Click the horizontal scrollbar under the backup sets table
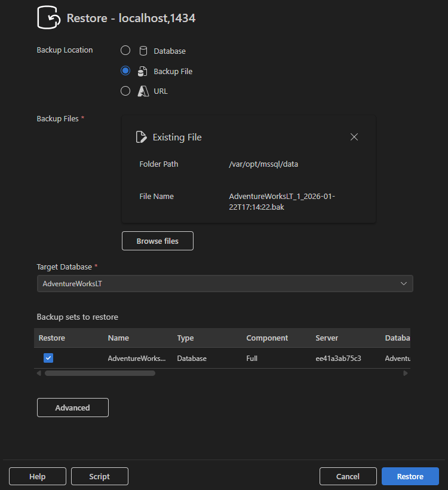Viewport: 448px width, 490px height. coord(99,372)
